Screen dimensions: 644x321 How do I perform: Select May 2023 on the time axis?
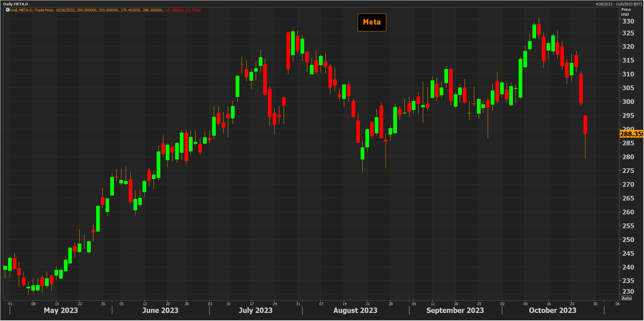click(61, 310)
